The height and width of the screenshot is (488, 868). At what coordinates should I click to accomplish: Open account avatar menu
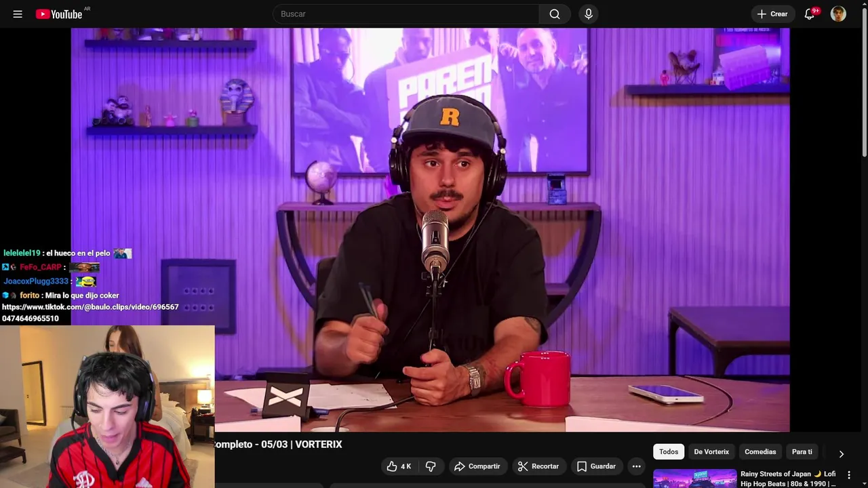click(x=838, y=14)
